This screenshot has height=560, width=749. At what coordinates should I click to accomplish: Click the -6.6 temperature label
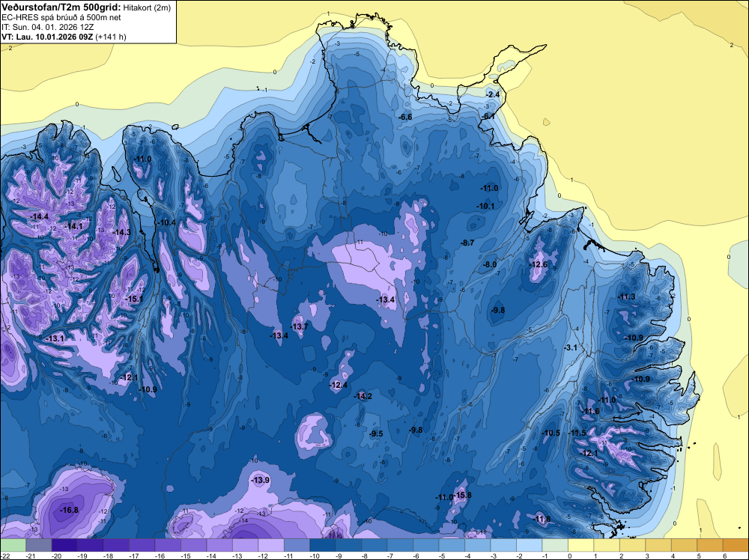click(x=405, y=117)
